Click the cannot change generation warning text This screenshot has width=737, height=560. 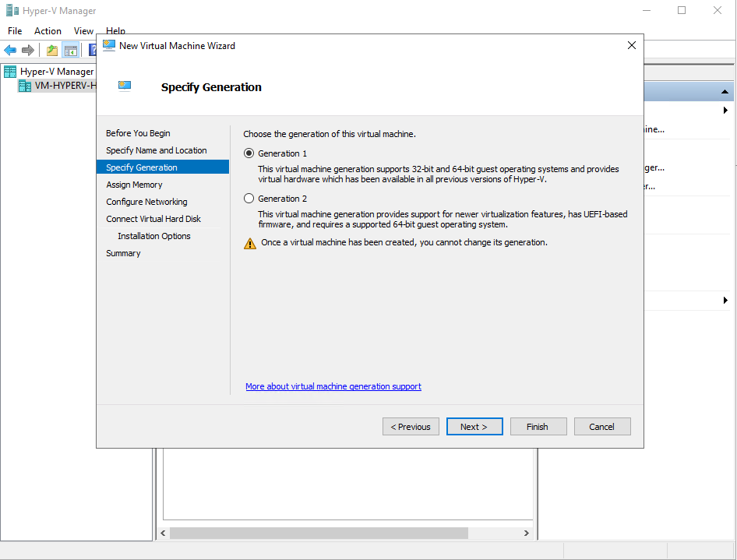pos(404,242)
